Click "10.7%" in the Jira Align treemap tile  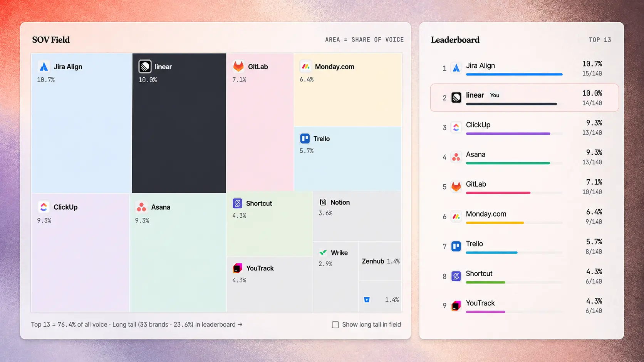(x=46, y=80)
